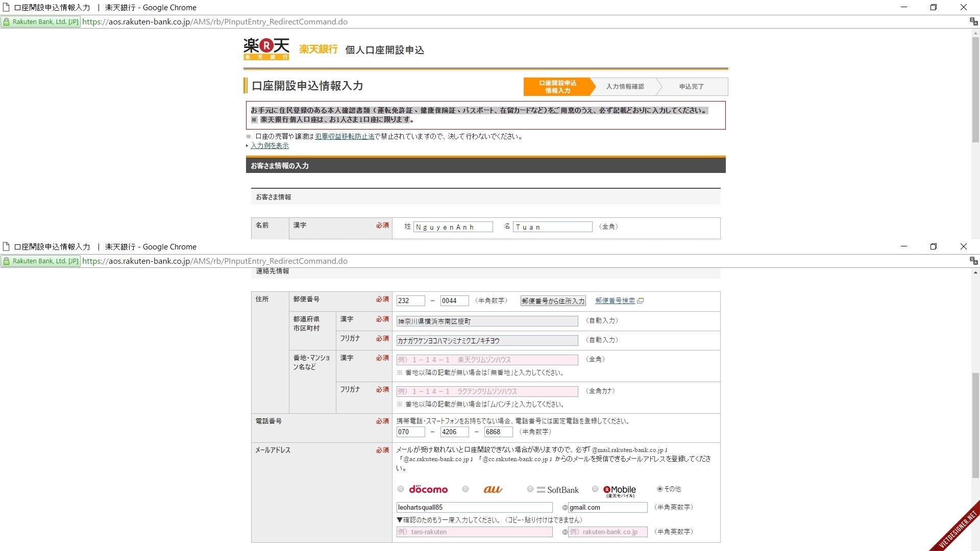The height and width of the screenshot is (551, 980).
Task: Click the second postal code field 0044
Action: [455, 301]
